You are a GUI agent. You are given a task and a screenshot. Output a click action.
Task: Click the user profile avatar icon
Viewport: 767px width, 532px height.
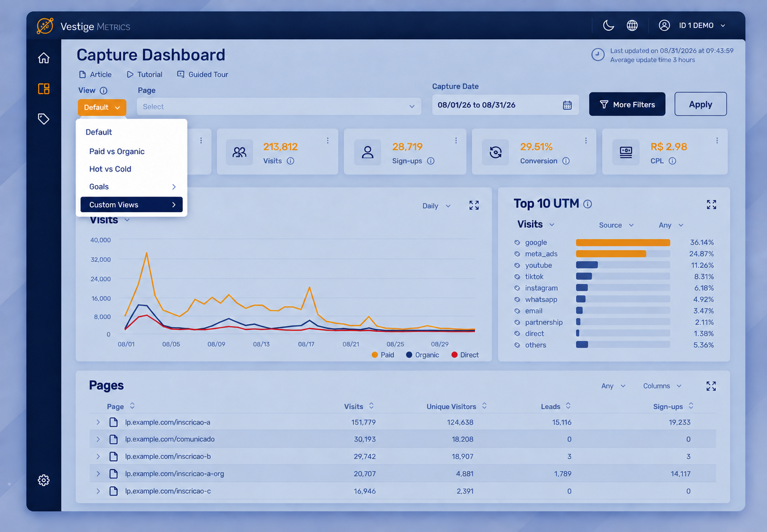tap(664, 25)
